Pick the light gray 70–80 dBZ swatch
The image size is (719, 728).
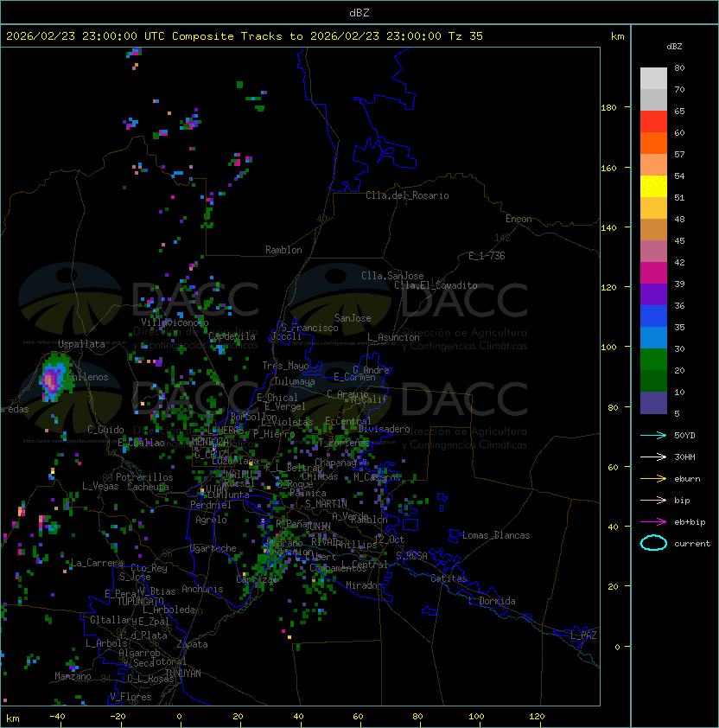[x=653, y=79]
